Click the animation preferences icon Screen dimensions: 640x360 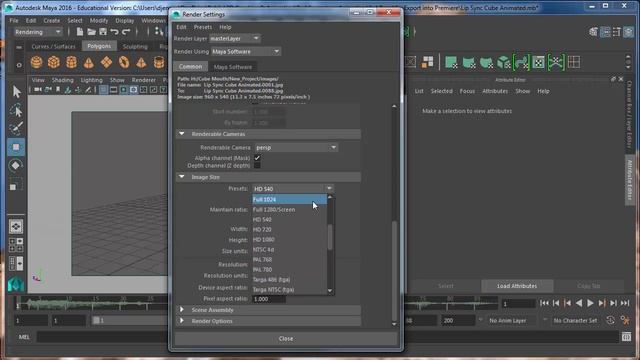click(625, 320)
